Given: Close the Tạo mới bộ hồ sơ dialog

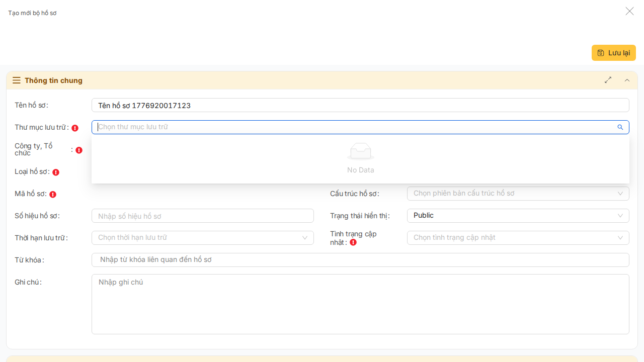Looking at the screenshot, I should (x=629, y=11).
